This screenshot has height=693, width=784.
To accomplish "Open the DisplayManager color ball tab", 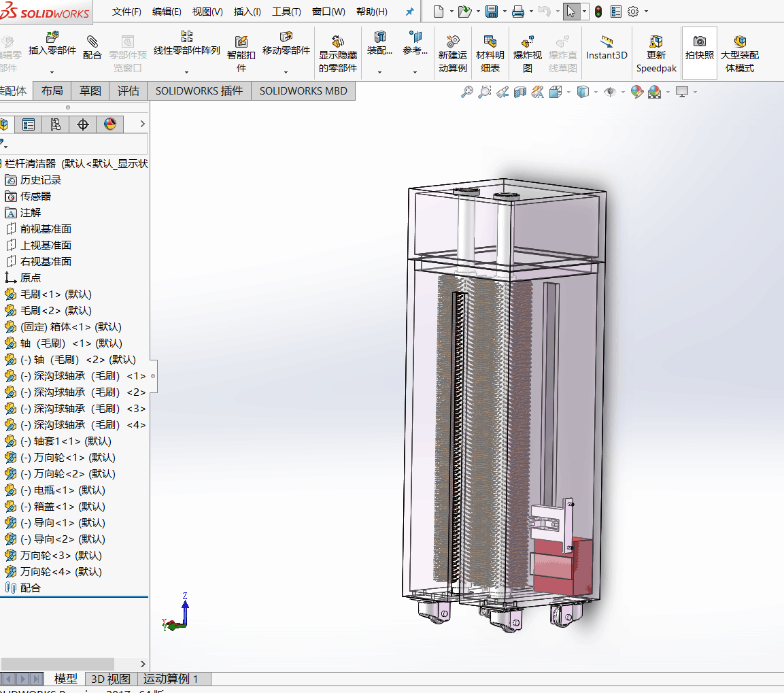I will tap(110, 124).
